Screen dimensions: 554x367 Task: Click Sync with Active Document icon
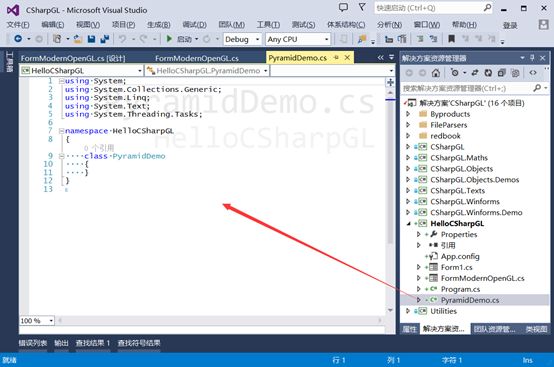[475, 73]
